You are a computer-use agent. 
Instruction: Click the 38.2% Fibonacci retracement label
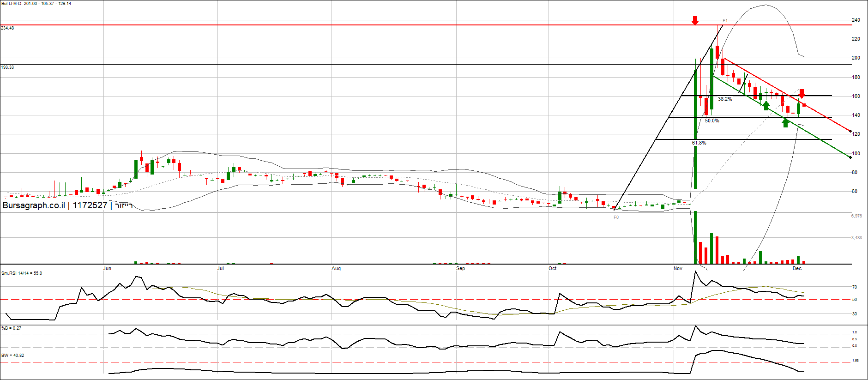point(725,99)
